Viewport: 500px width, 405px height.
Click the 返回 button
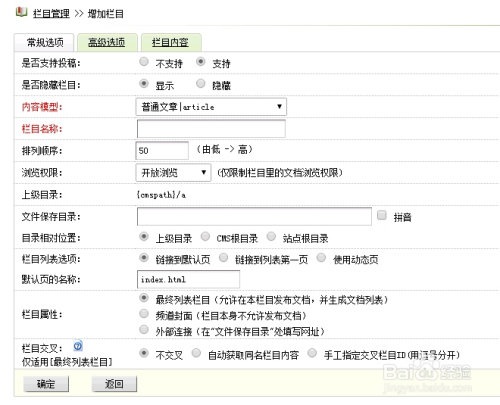click(114, 384)
